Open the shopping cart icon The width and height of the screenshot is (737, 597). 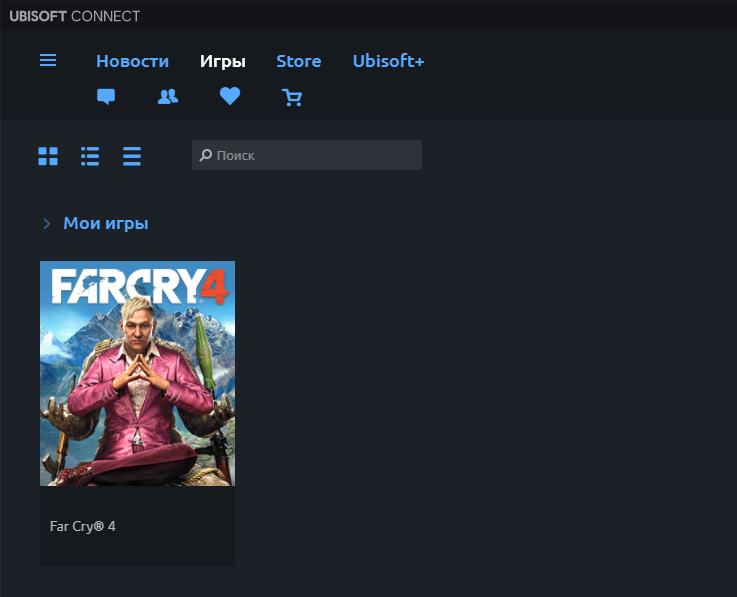[x=292, y=97]
